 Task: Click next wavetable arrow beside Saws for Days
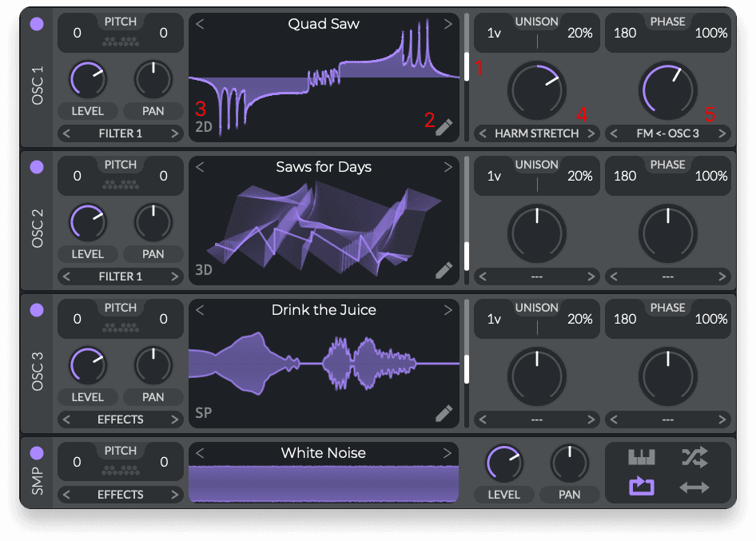[448, 167]
